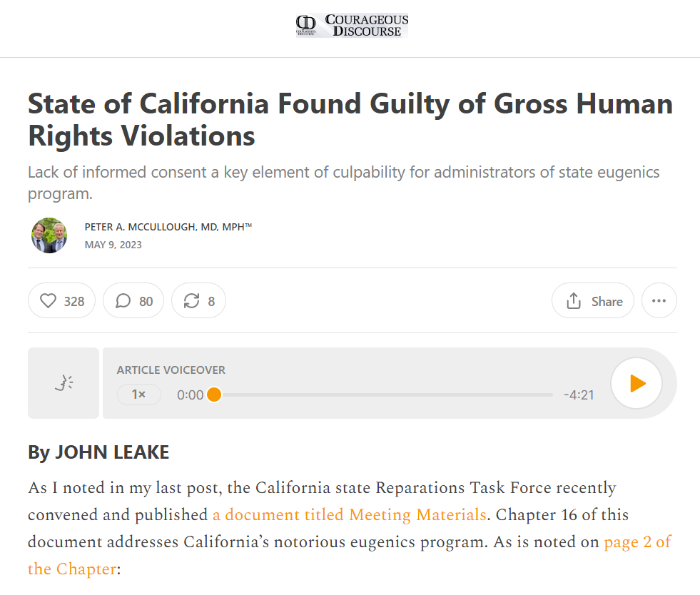700x595 pixels.
Task: Click the audio progress slider handle
Action: (213, 395)
